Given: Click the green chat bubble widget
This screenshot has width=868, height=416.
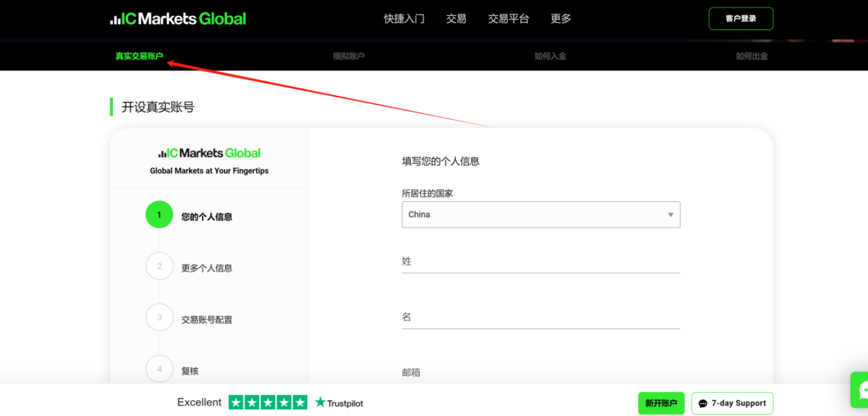Looking at the screenshot, I should point(860,390).
